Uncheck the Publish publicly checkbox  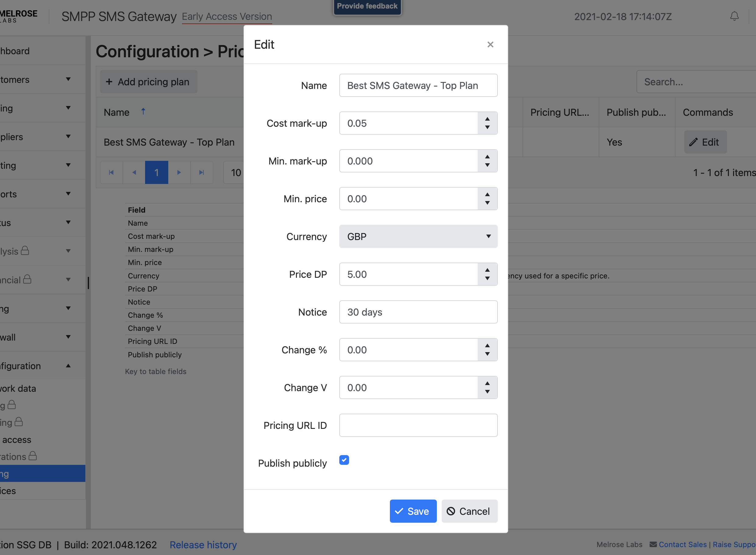(x=344, y=460)
